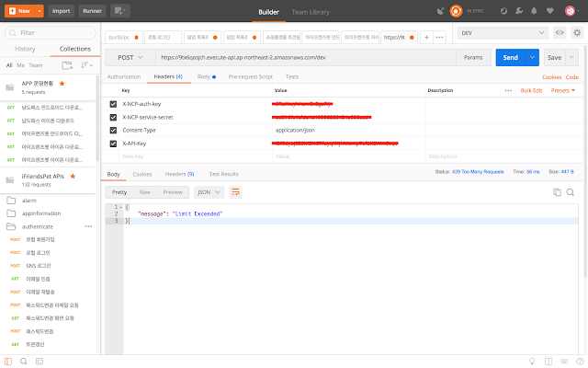The image size is (588, 368).
Task: Select the Preview response view
Action: (x=173, y=192)
